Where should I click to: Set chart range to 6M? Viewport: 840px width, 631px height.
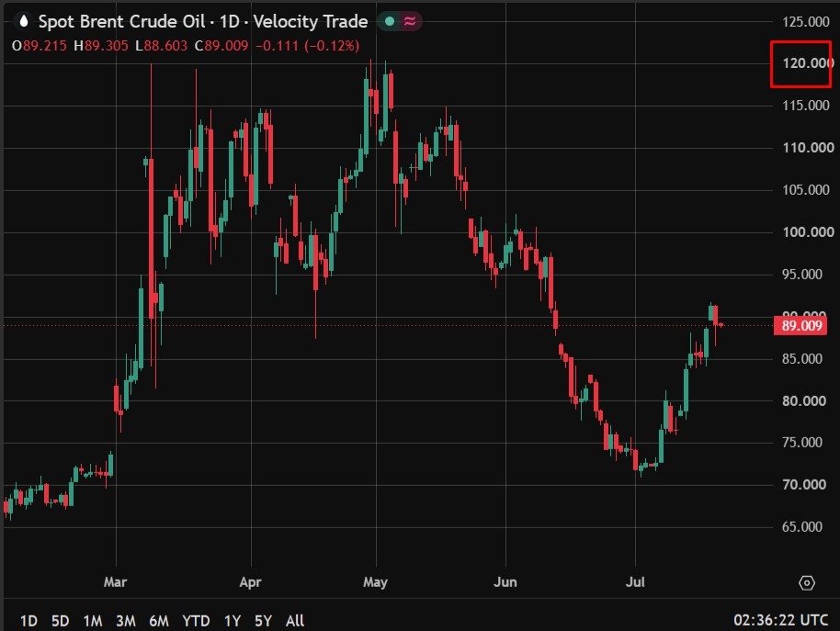159,621
